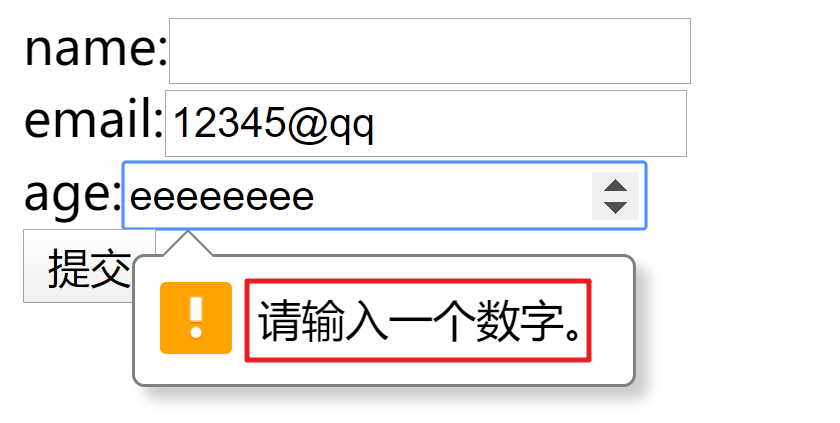The image size is (840, 423).
Task: Click the @ symbol in the email value
Action: pos(307,125)
